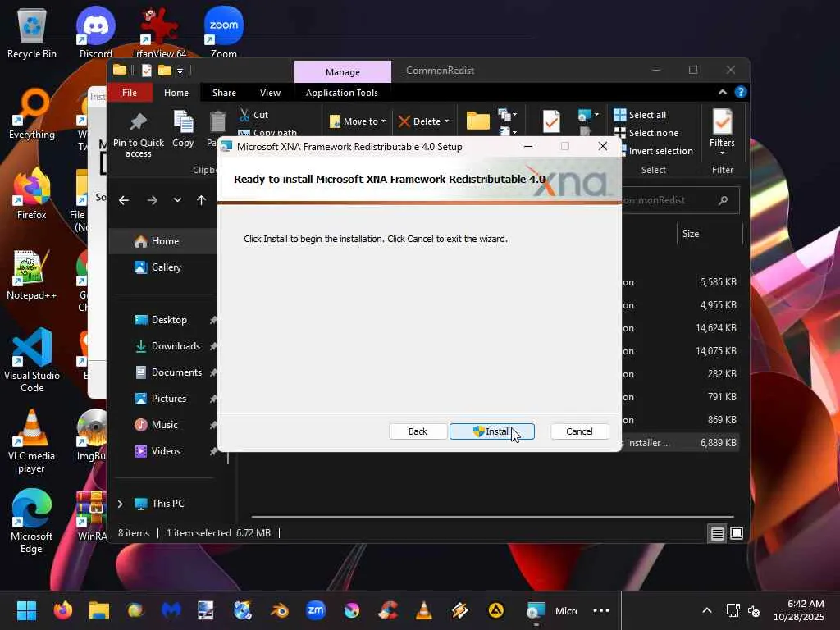Viewport: 840px width, 630px height.
Task: Open the Move to dropdown
Action: click(x=358, y=121)
